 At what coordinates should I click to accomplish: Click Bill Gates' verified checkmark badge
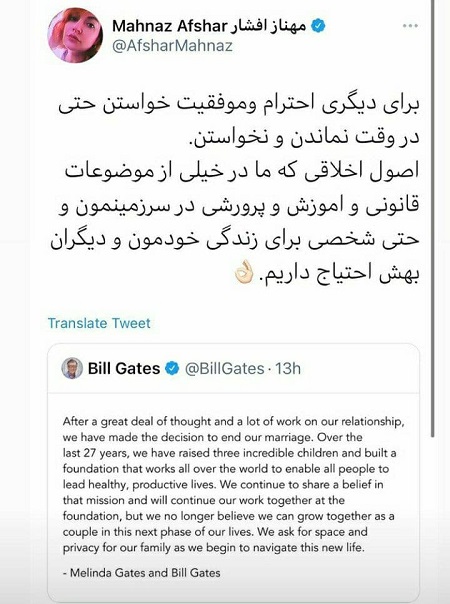point(172,368)
